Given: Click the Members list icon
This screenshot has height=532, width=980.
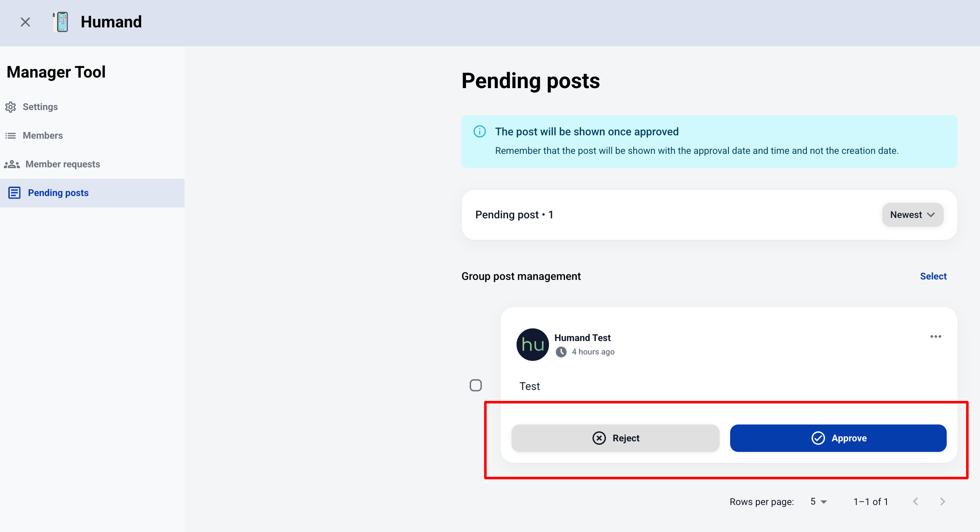Looking at the screenshot, I should pyautogui.click(x=11, y=136).
